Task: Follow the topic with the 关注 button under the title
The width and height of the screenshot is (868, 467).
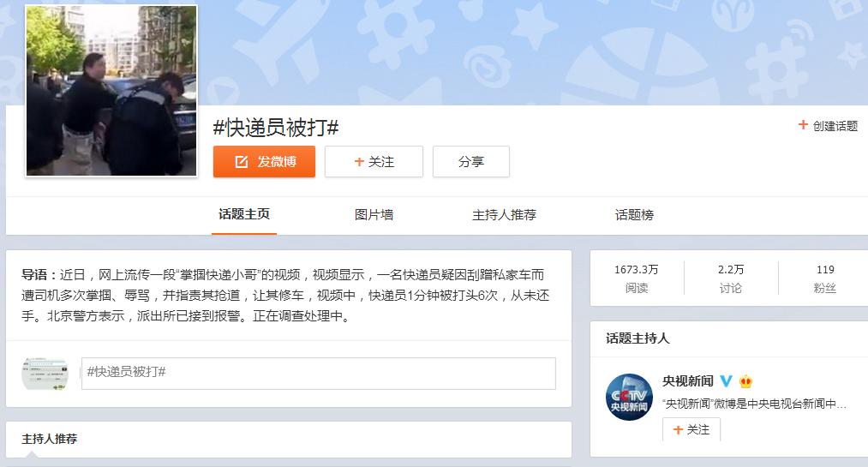Action: coord(374,162)
